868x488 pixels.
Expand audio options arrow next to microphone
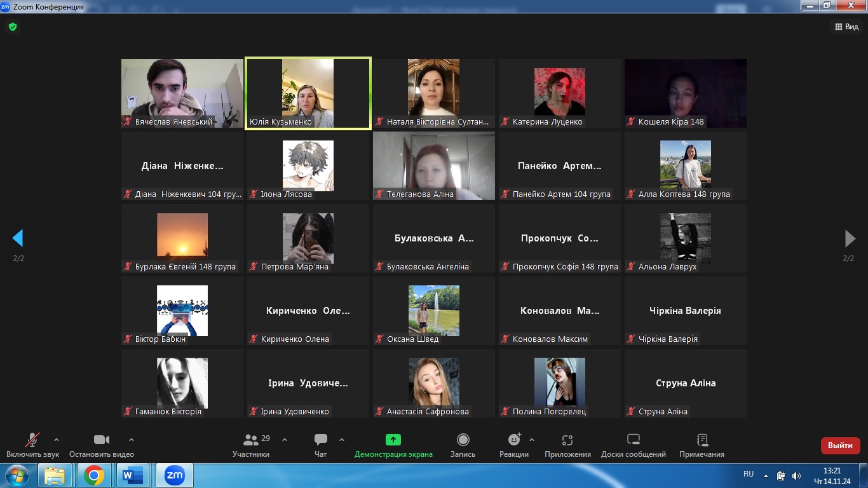(57, 439)
